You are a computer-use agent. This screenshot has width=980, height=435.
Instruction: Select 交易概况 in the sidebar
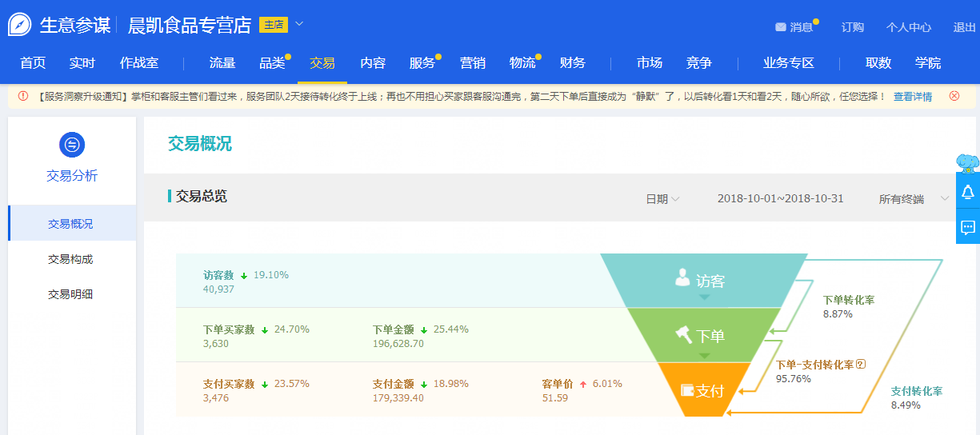coord(70,224)
